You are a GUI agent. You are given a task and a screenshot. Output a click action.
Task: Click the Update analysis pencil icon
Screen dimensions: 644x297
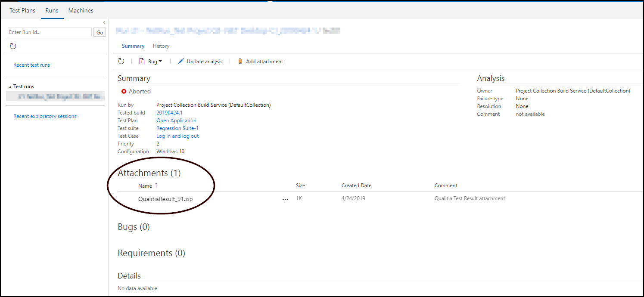click(181, 61)
